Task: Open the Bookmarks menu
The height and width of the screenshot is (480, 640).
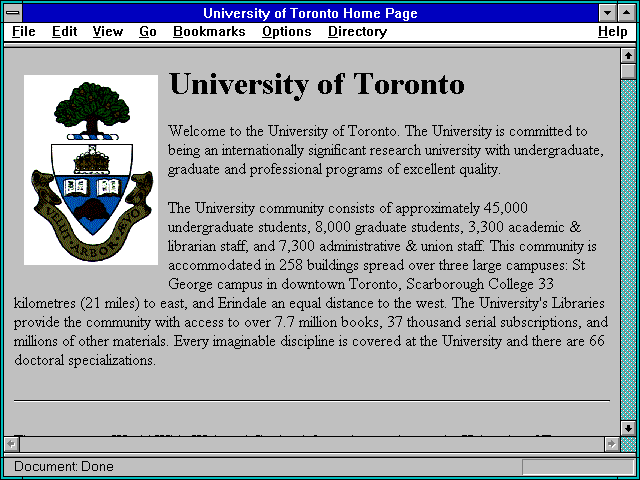Action: (x=209, y=32)
